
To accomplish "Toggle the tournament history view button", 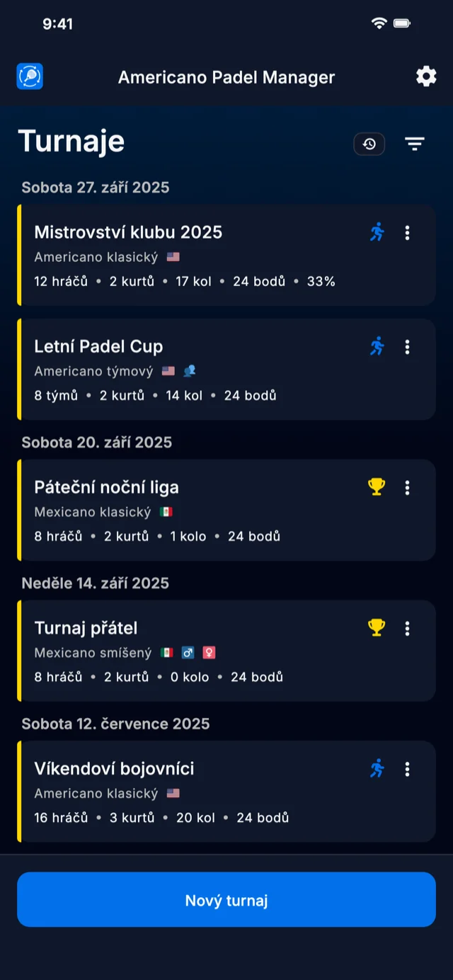I will pos(369,144).
